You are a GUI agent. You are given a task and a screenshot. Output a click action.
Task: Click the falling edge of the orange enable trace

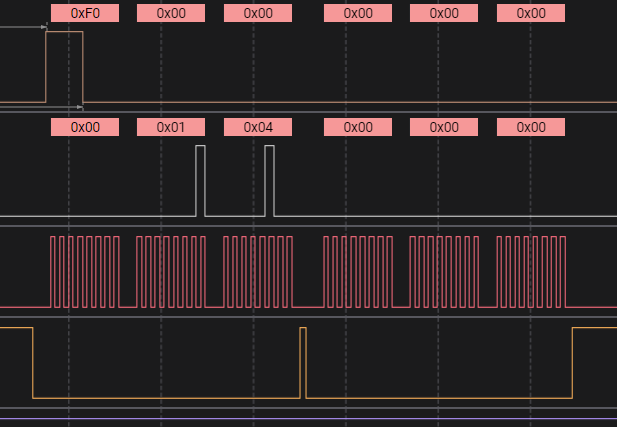33,363
